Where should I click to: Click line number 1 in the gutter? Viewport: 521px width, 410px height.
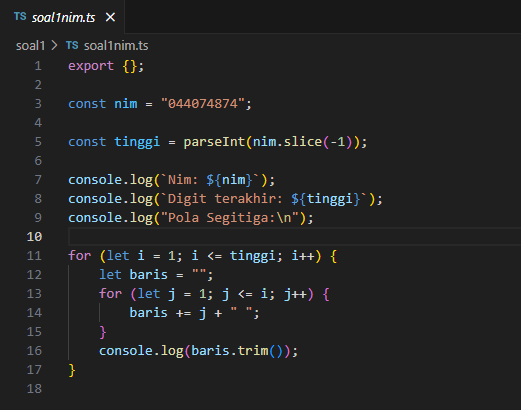point(38,66)
